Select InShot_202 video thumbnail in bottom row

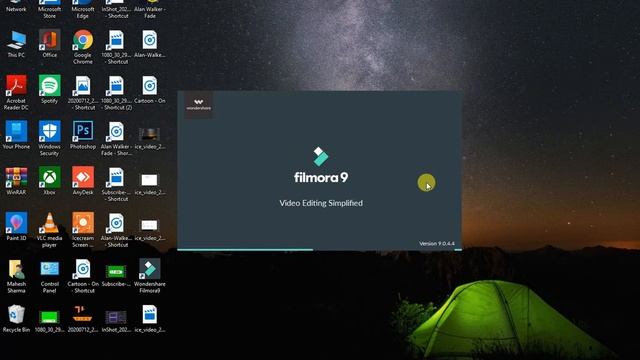pyautogui.click(x=116, y=321)
